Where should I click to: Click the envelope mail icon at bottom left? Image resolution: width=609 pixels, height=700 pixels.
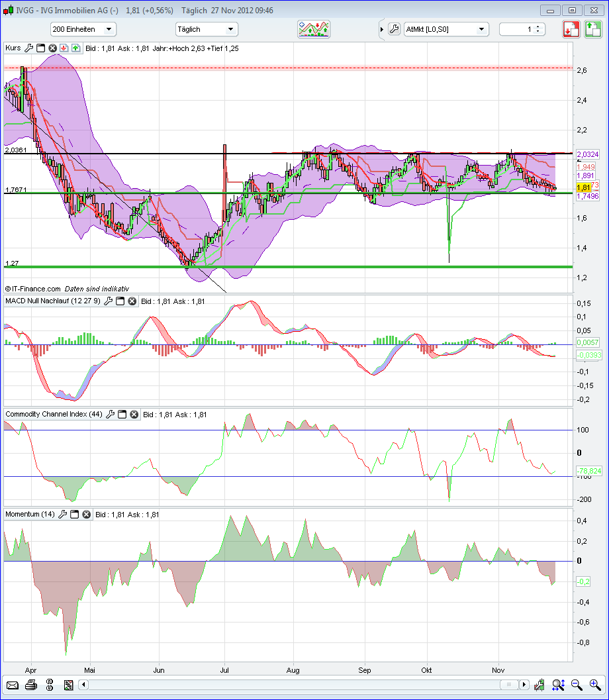12,685
